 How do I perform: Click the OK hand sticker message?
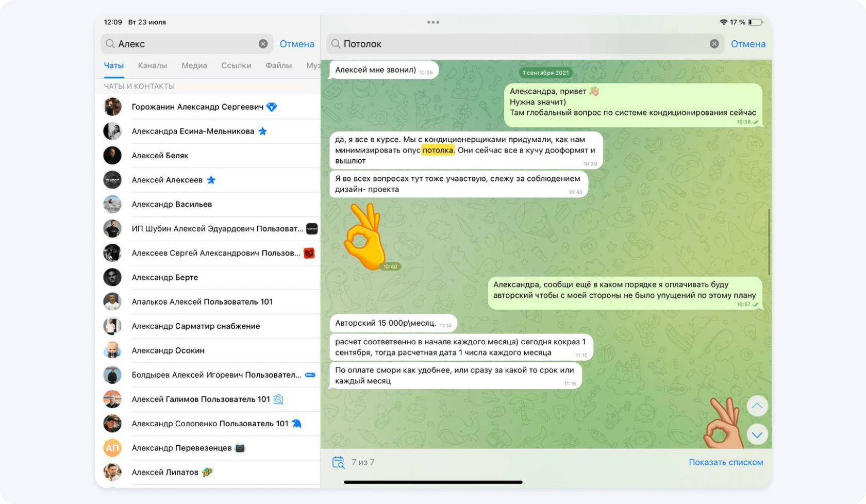365,237
